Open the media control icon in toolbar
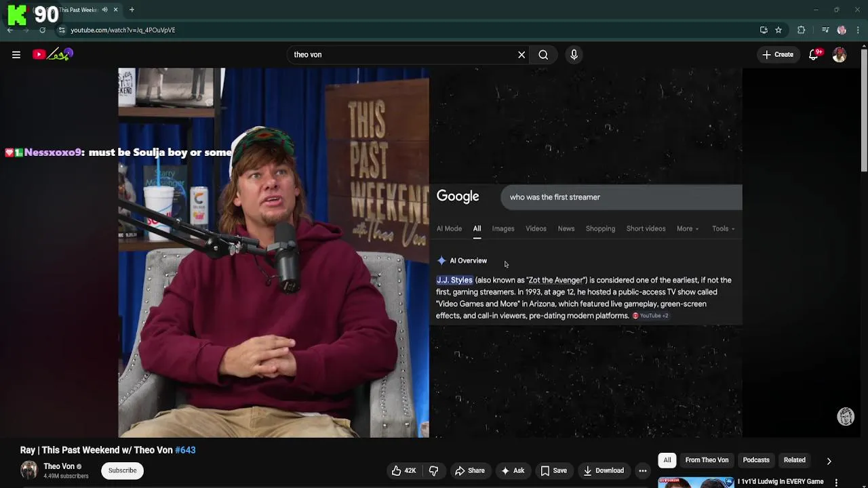The height and width of the screenshot is (488, 868). pyautogui.click(x=825, y=30)
